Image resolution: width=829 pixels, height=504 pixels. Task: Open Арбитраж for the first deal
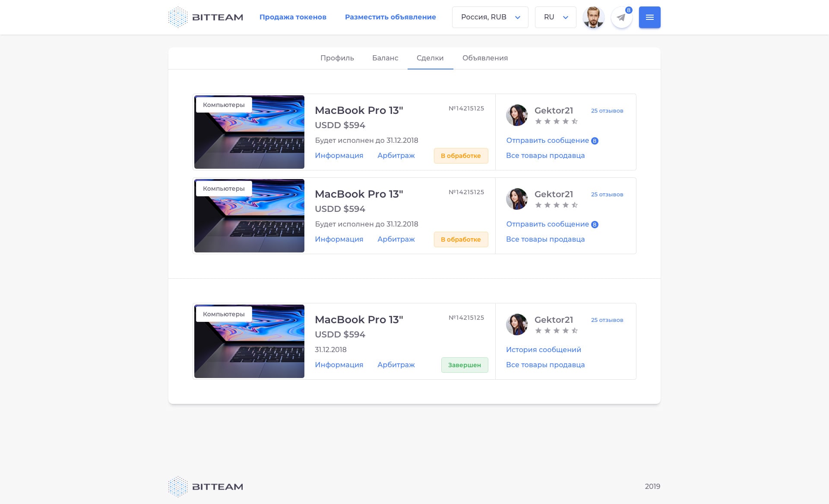click(396, 155)
